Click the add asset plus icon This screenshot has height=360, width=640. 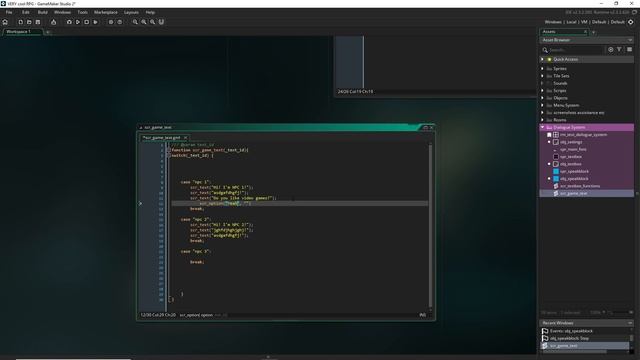tap(611, 49)
